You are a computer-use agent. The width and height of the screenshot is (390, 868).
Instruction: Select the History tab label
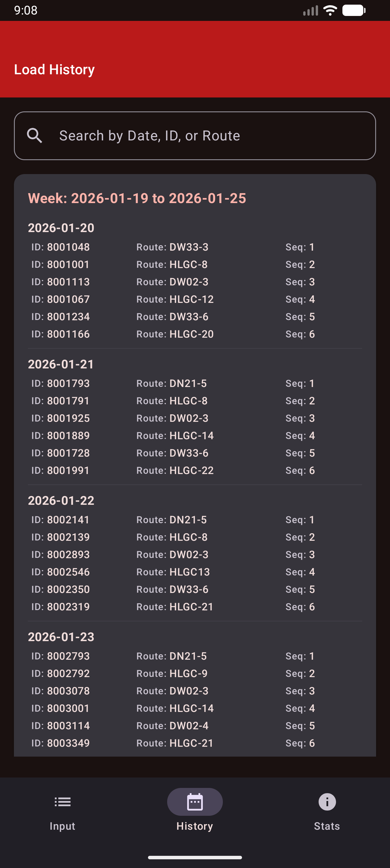(195, 826)
